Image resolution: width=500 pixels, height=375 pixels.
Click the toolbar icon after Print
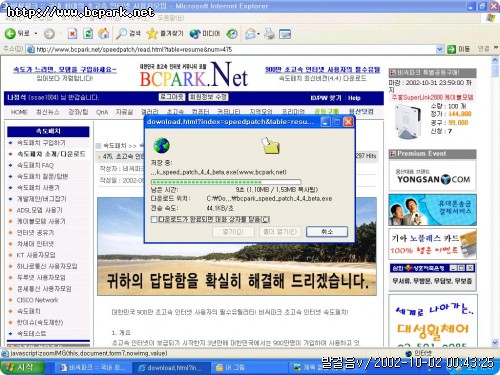[285, 33]
